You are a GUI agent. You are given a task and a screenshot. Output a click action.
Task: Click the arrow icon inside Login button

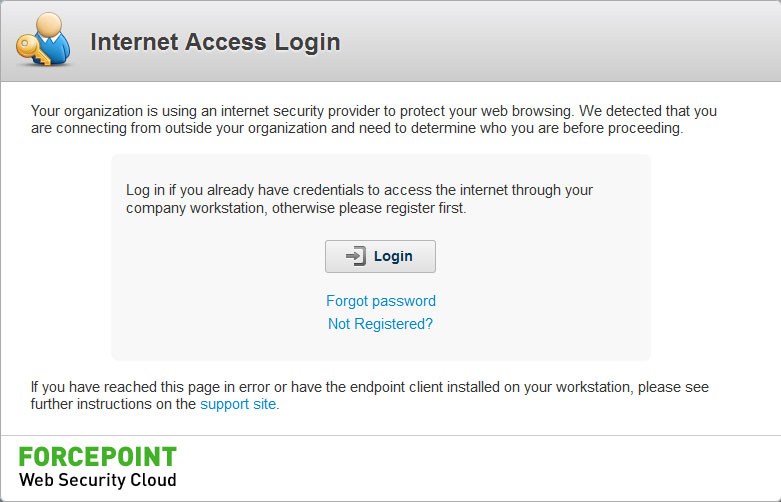(356, 256)
